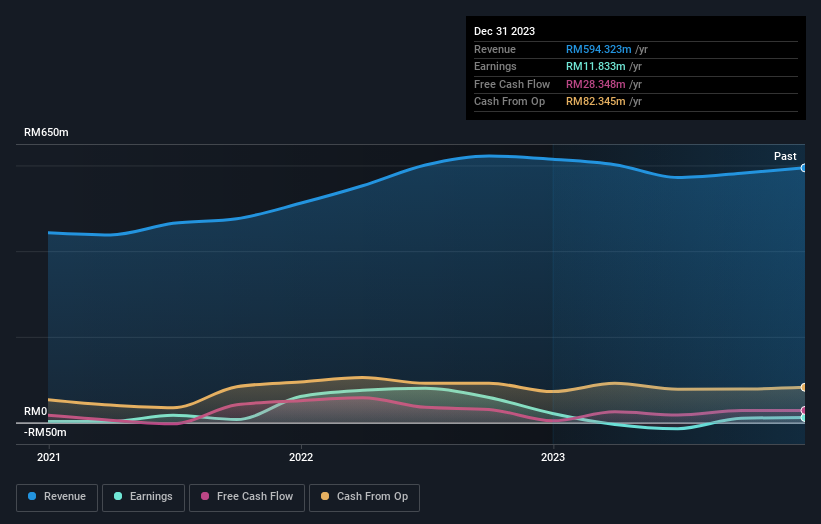821x524 pixels.
Task: Click the Cash From Op label in tooltip
Action: click(x=509, y=102)
